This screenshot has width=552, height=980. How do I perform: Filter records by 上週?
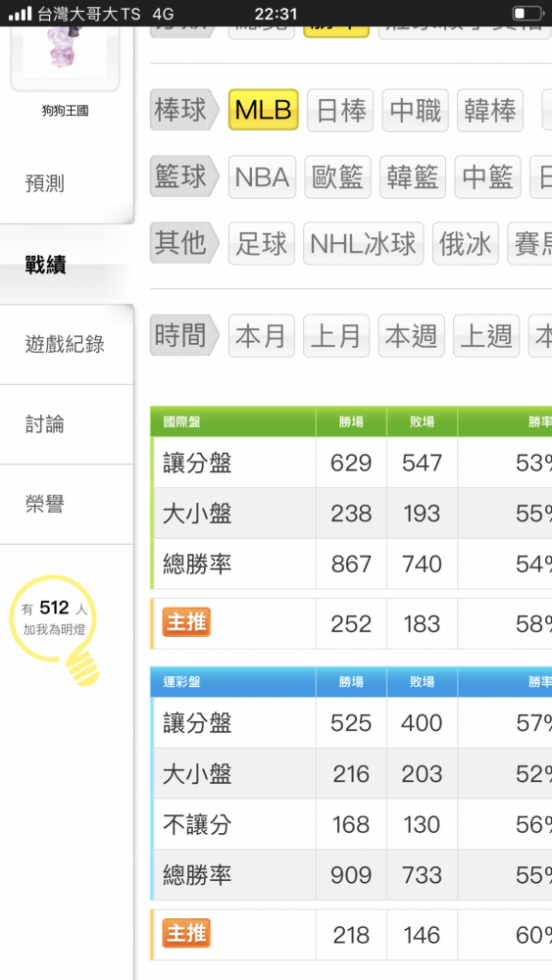pos(486,336)
